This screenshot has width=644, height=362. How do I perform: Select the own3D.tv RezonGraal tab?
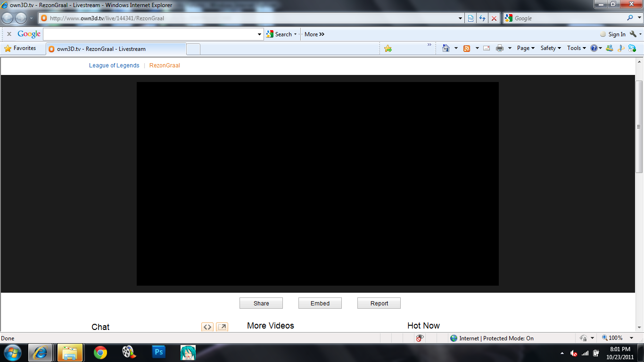116,49
